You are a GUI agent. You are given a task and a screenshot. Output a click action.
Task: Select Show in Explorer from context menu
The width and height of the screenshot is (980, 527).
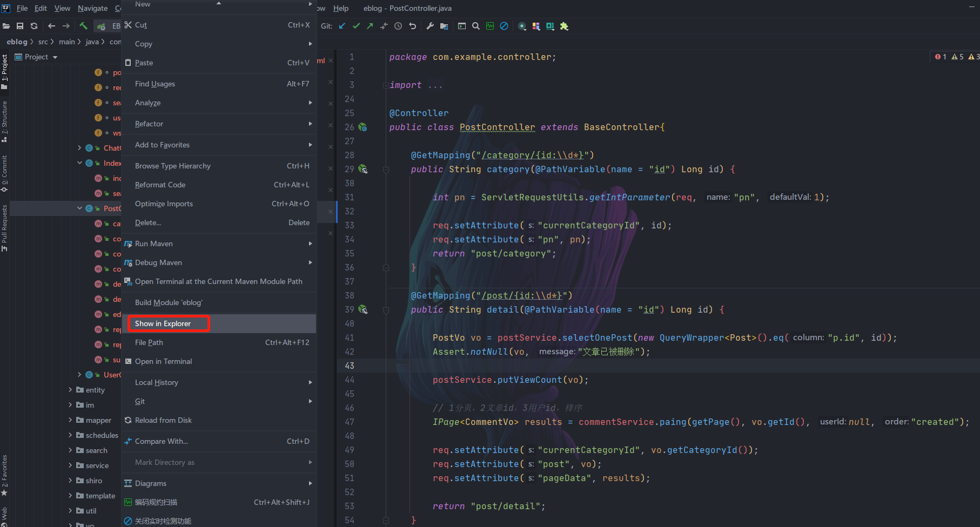(163, 323)
